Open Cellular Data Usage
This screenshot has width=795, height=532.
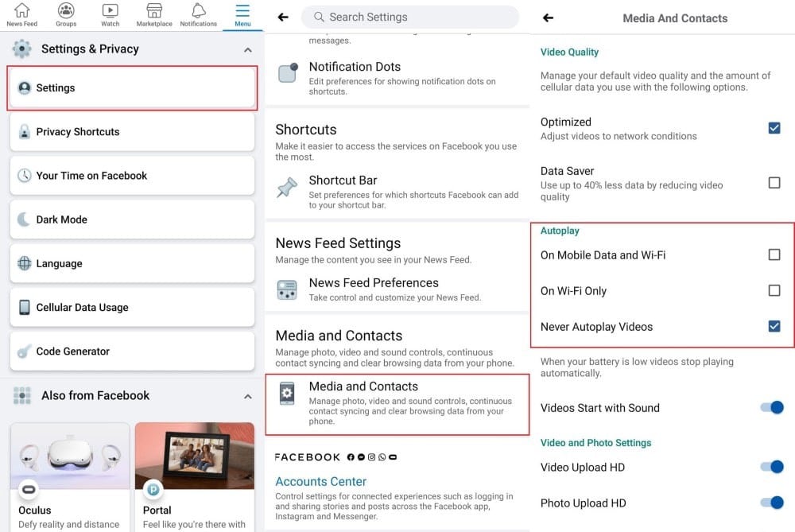pos(132,307)
